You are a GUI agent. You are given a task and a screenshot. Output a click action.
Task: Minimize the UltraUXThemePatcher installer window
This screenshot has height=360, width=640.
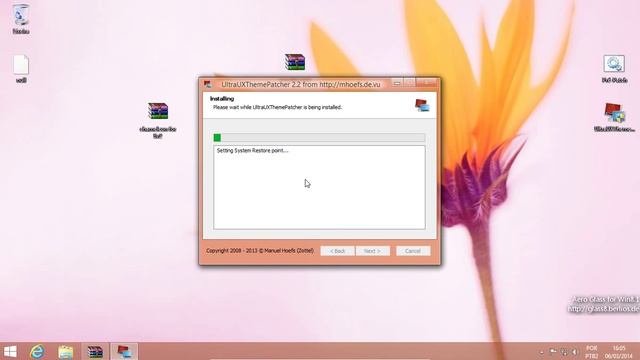[397, 83]
